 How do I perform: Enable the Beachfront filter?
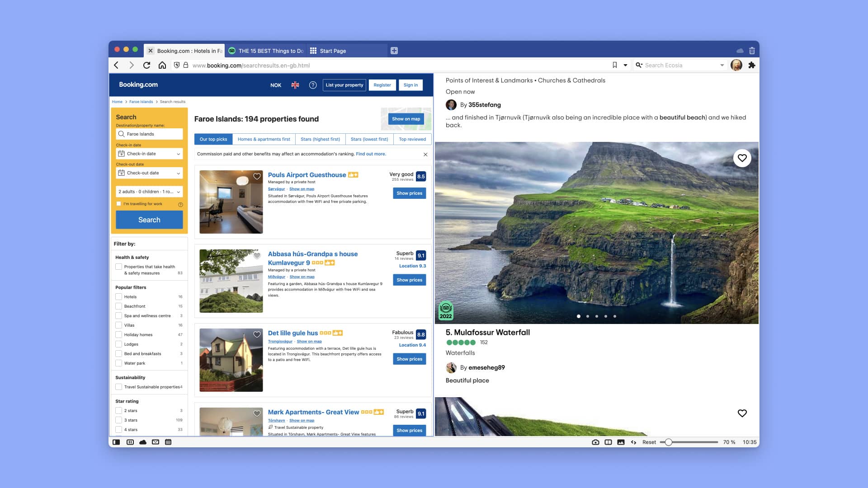pos(119,306)
